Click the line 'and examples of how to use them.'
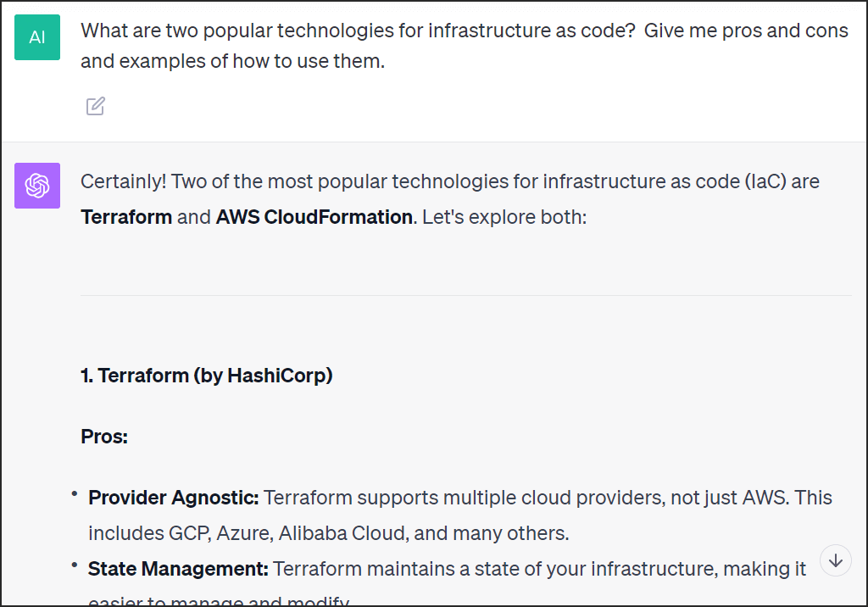The width and height of the screenshot is (868, 607). tap(232, 61)
